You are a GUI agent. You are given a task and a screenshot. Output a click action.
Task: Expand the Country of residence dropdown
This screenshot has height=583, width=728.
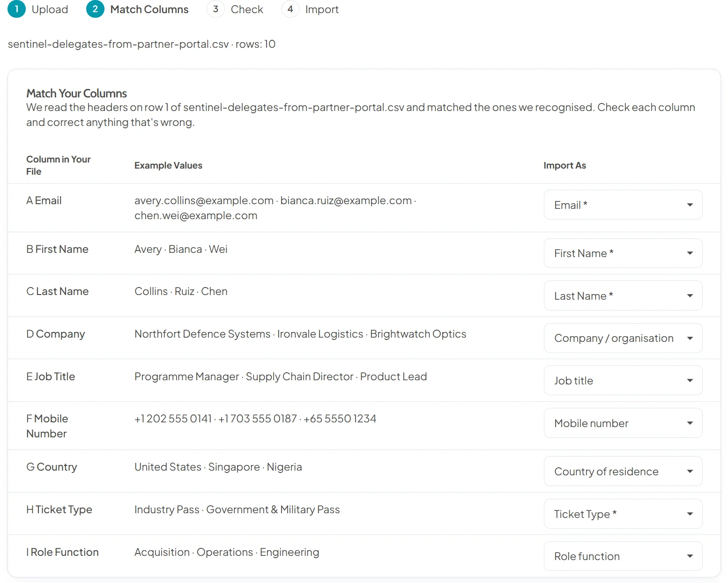click(x=623, y=471)
